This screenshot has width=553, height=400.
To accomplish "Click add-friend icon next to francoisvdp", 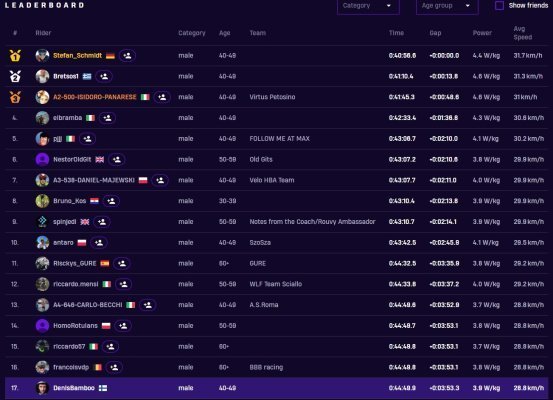I will click(114, 367).
